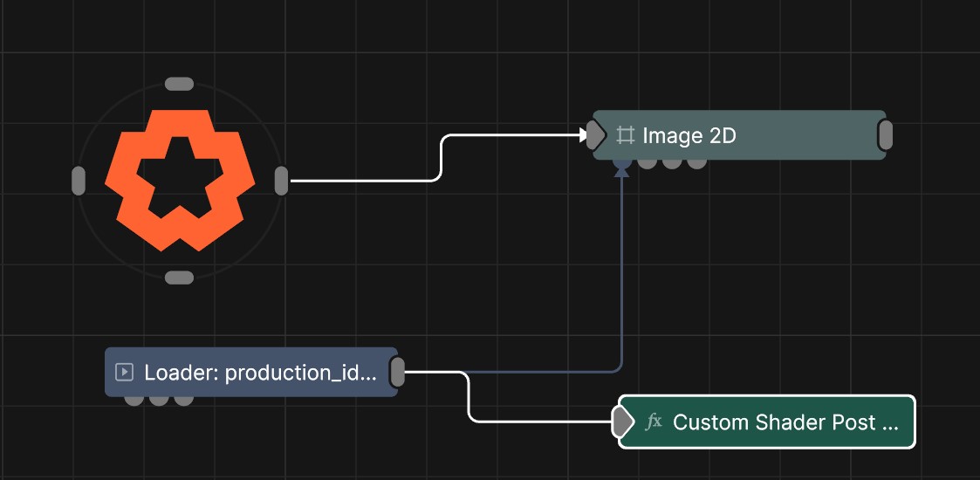Click the play icon on Loader node
Viewport: 980px width, 480px height.
click(x=125, y=373)
